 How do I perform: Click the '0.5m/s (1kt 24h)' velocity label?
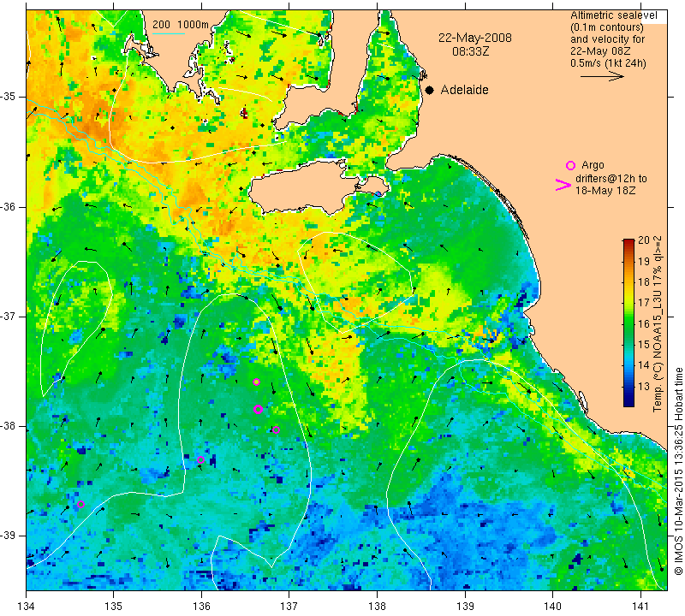point(608,62)
